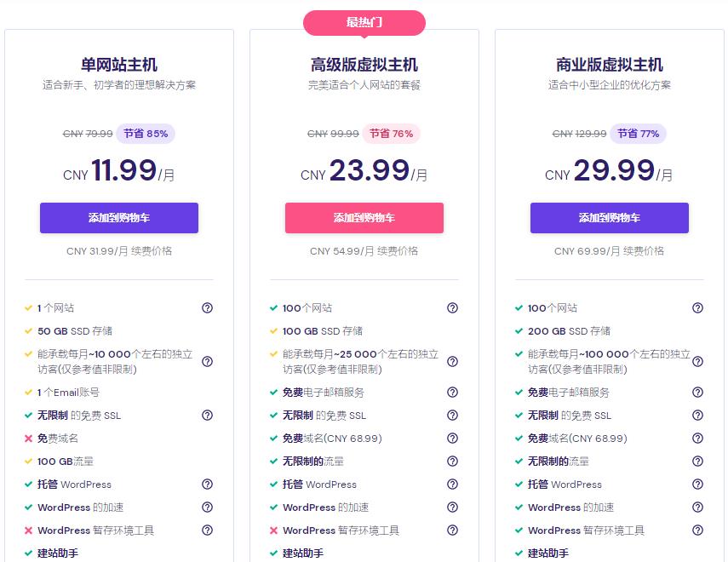The height and width of the screenshot is (562, 728).
Task: Select the 商业版虚拟主机 plan title
Action: coord(610,65)
